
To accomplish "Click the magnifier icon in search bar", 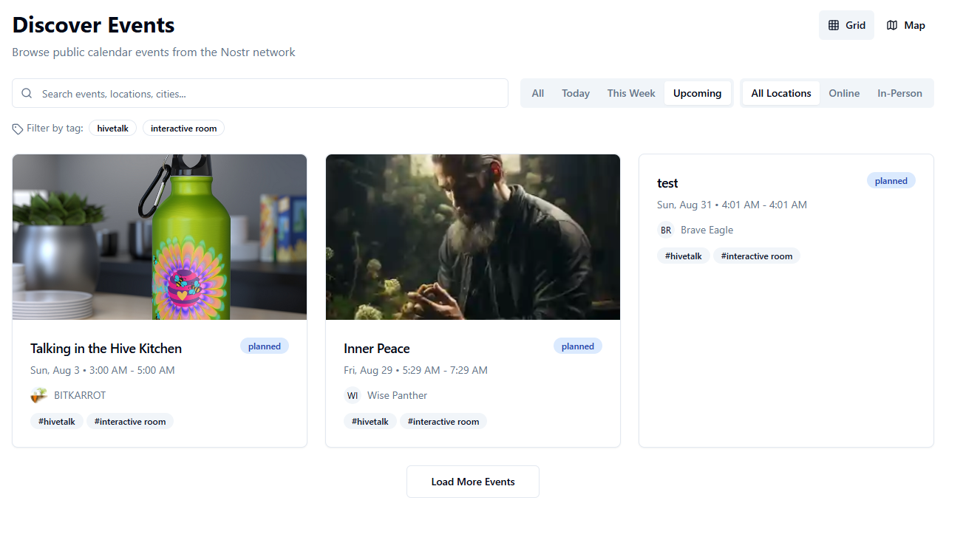I will click(x=27, y=94).
